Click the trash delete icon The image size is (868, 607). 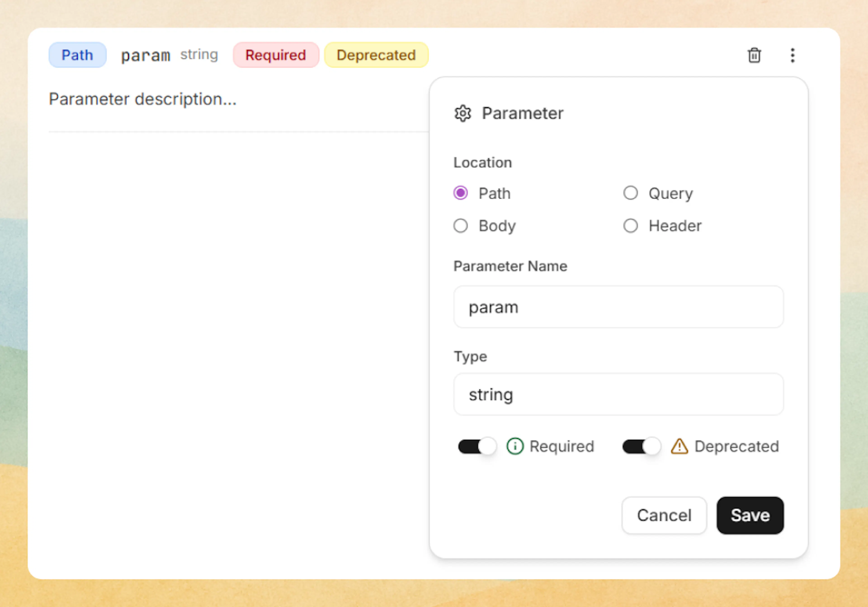754,55
